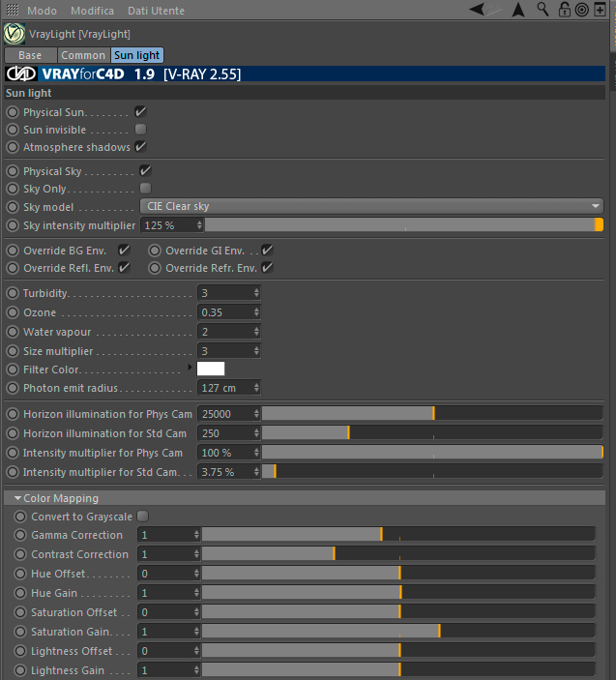This screenshot has width=616, height=680.
Task: Click the up arrow navigation icon
Action: [x=518, y=10]
